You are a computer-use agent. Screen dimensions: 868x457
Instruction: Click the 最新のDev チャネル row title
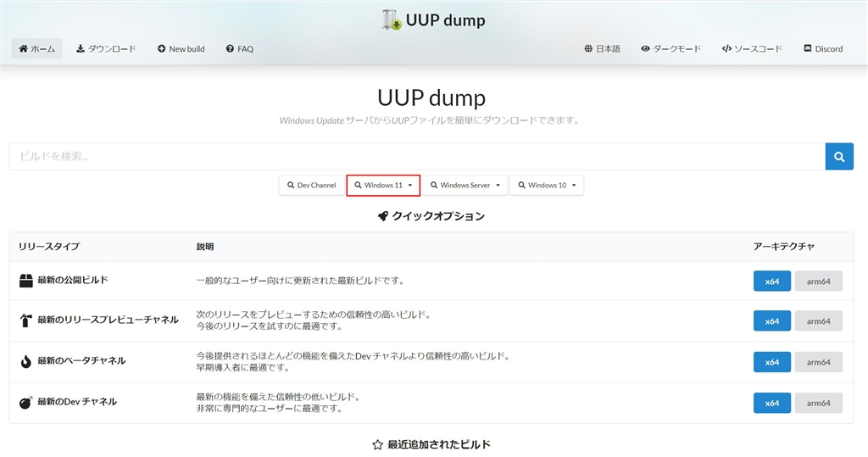coord(77,402)
